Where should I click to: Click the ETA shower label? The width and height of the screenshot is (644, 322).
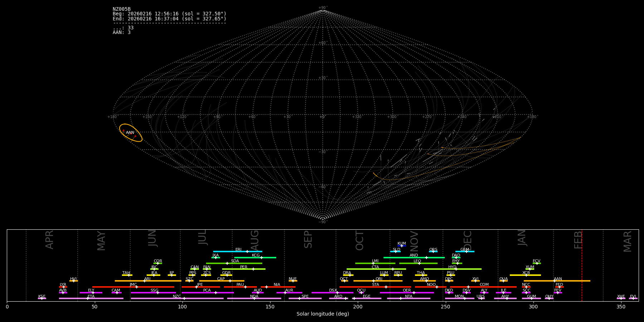(x=91, y=297)
